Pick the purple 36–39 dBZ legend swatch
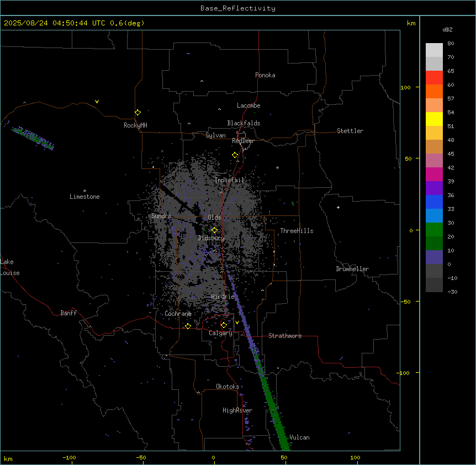 click(434, 188)
